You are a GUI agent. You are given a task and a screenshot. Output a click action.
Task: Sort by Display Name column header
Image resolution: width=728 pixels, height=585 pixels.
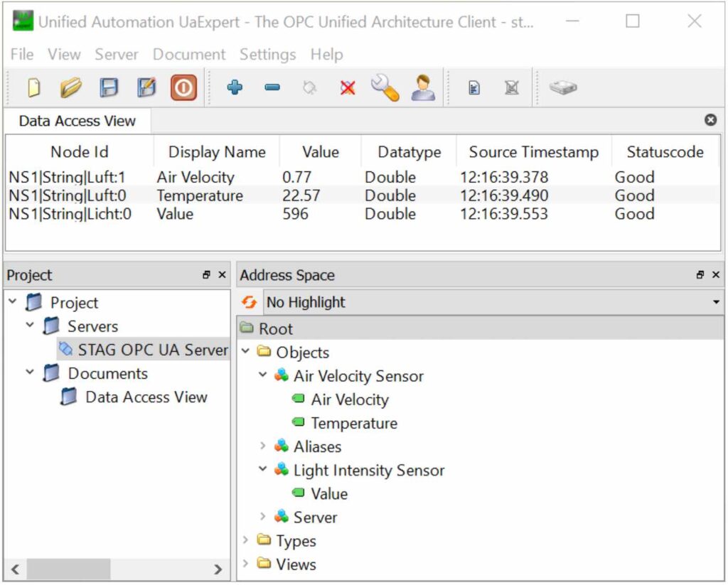coord(216,152)
